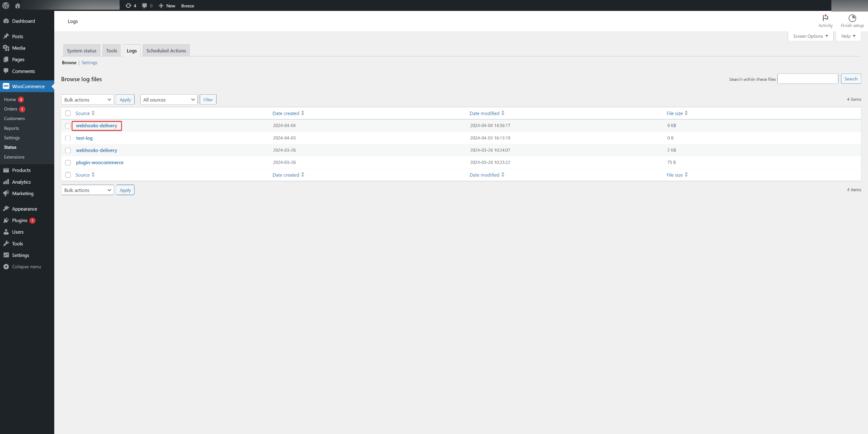Sort by top Date modified arrows

pyautogui.click(x=503, y=113)
